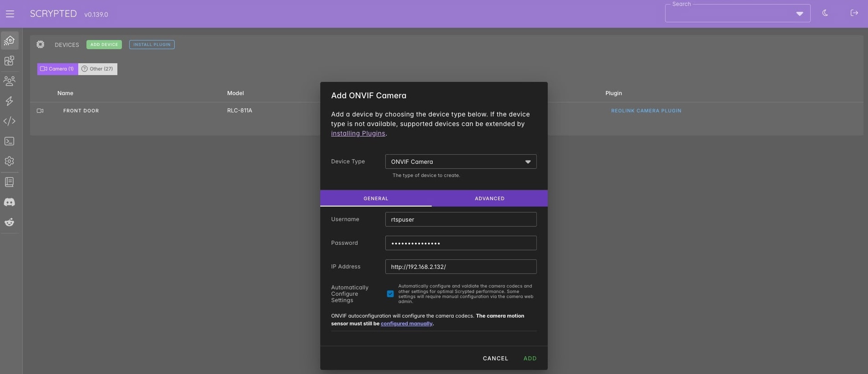Click the Name column header

pyautogui.click(x=65, y=93)
